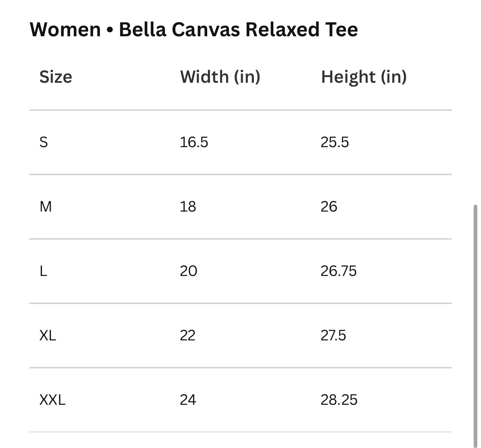The height and width of the screenshot is (448, 481).
Task: Select the L size row label
Action: point(43,271)
